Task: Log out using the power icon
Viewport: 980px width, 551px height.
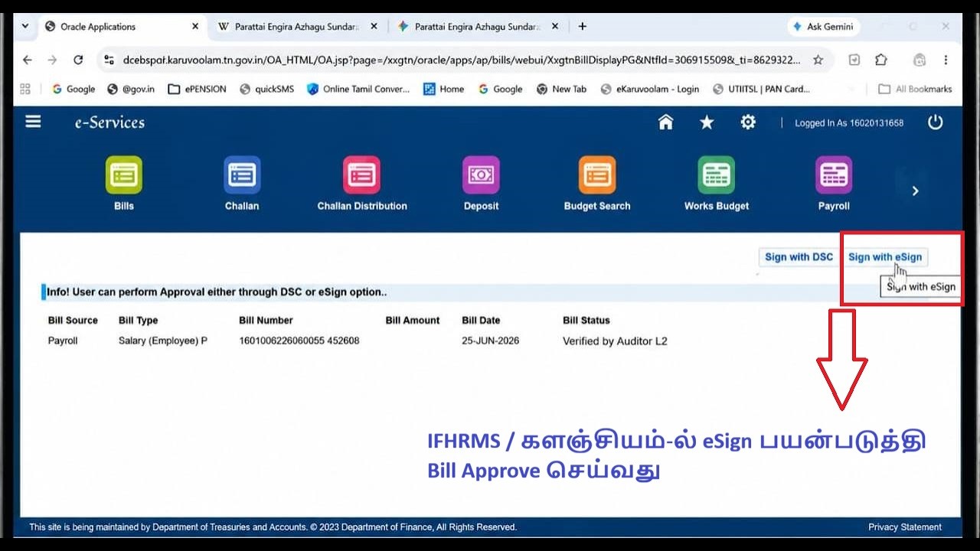Action: 935,122
